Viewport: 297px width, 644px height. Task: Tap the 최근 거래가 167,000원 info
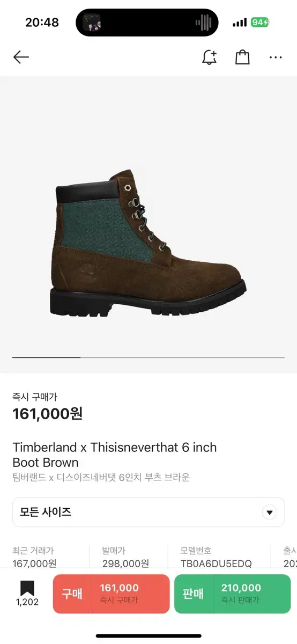tap(34, 557)
